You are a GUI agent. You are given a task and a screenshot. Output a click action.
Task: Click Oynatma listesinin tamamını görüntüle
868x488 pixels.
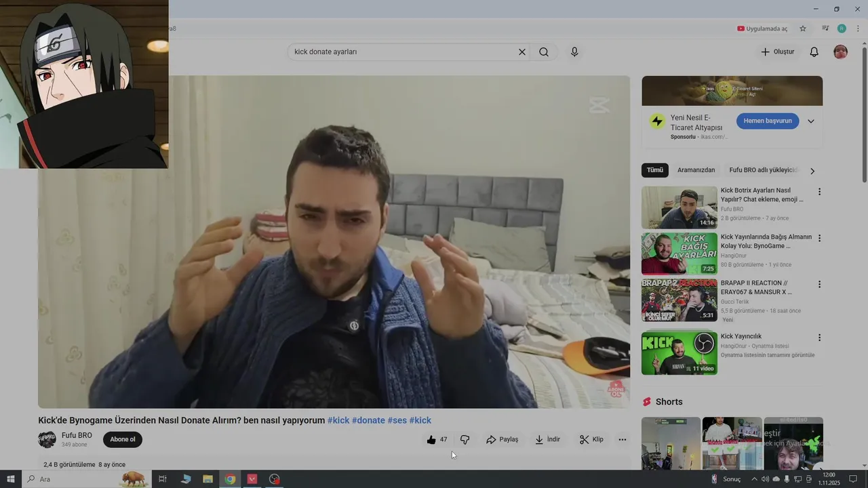[768, 355]
